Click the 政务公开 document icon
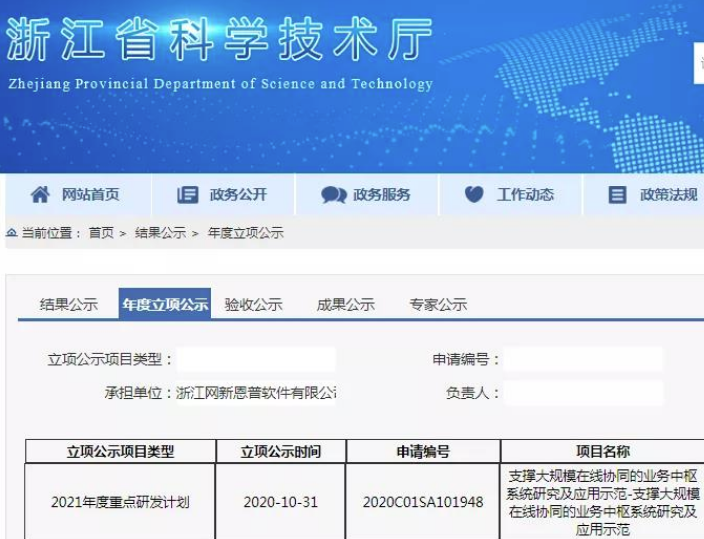704x539 pixels. 187,195
